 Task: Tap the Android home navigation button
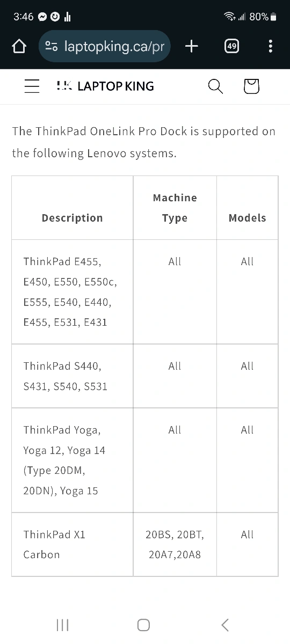pos(143,625)
